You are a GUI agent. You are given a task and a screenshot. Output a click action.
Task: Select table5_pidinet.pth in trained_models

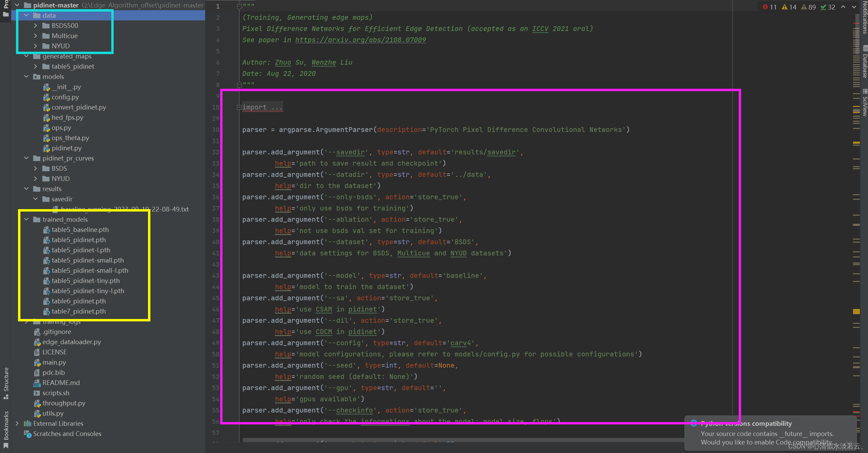(79, 239)
